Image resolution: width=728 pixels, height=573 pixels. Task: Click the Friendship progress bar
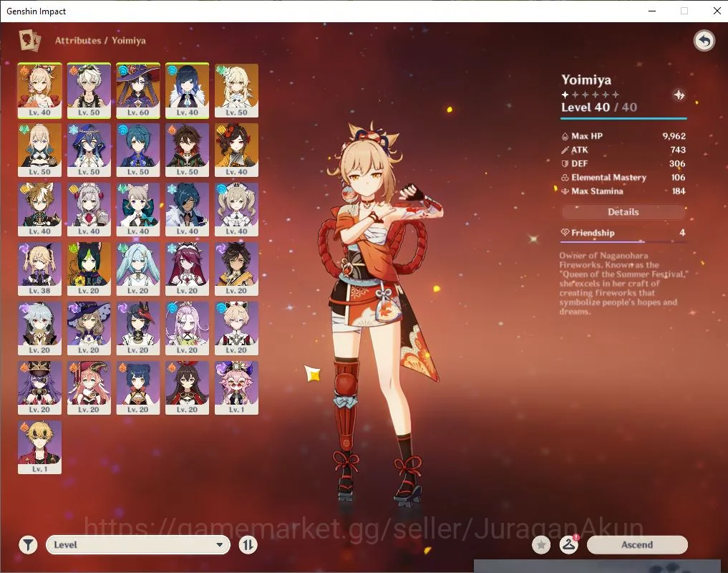(x=623, y=241)
